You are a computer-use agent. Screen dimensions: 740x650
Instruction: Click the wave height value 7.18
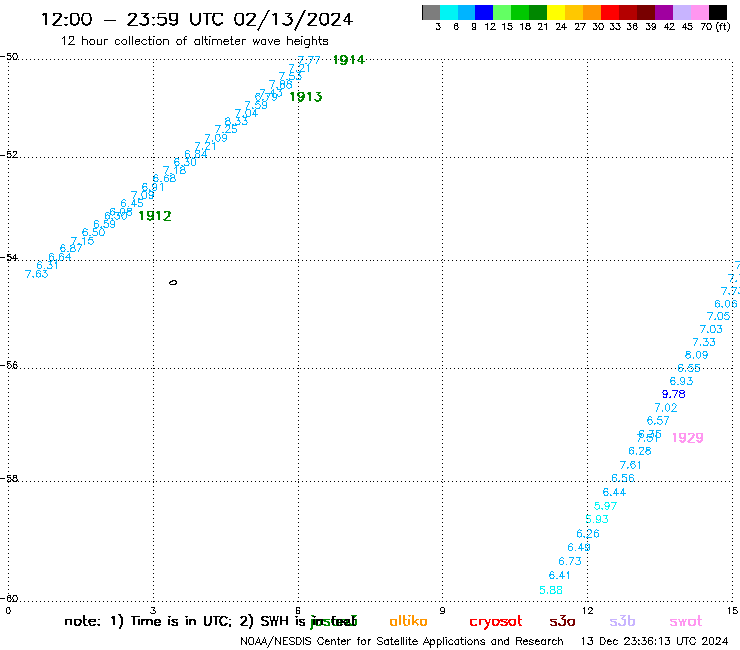point(175,170)
